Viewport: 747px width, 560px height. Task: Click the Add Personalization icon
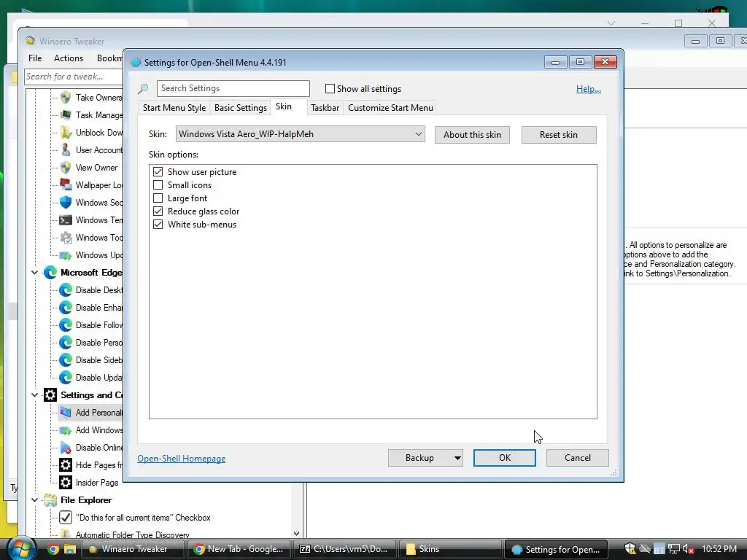(66, 413)
